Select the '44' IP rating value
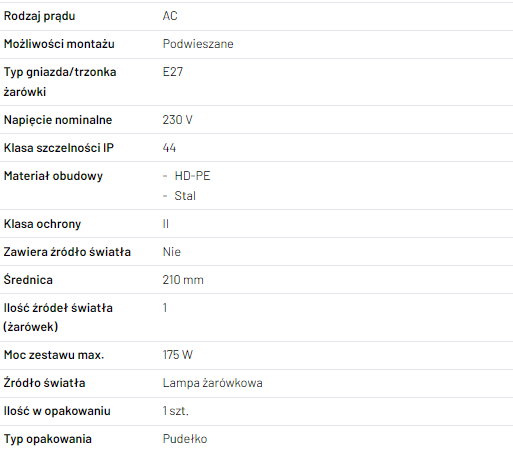Screen dimensions: 513x458 tap(169, 148)
